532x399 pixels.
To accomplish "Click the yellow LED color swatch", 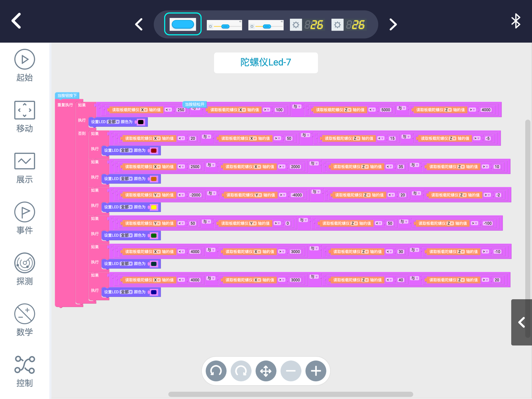I will tap(154, 207).
